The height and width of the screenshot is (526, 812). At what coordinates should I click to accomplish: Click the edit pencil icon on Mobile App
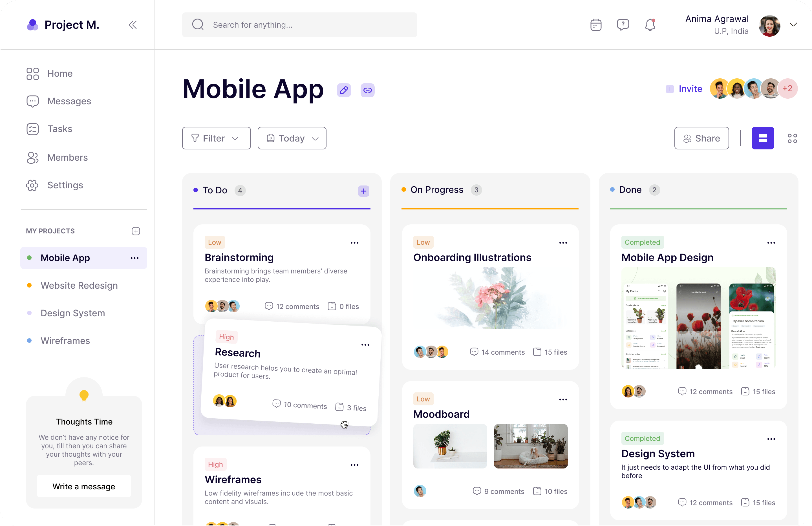click(x=343, y=90)
